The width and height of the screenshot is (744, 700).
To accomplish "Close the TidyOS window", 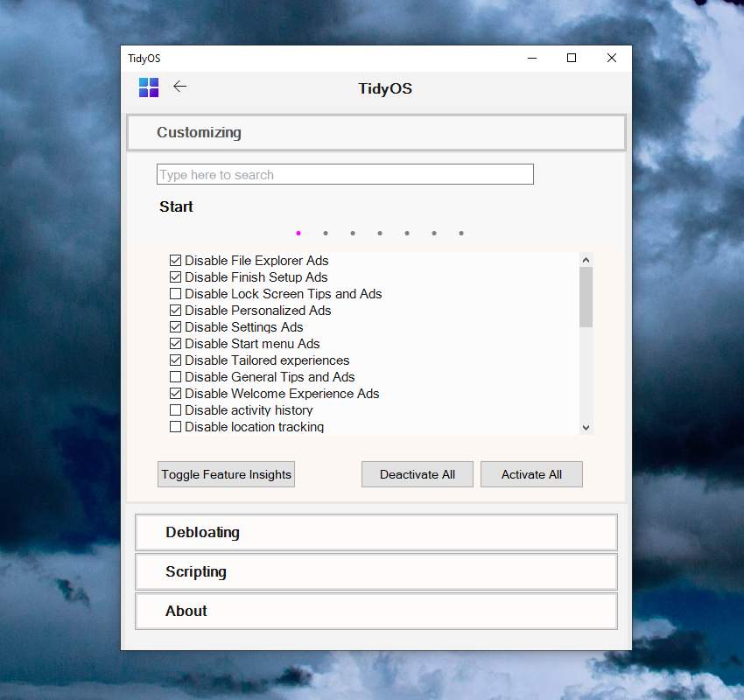I will [612, 58].
